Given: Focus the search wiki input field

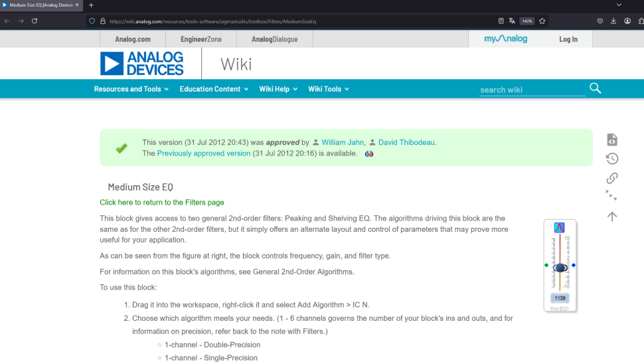Looking at the screenshot, I should pos(531,90).
